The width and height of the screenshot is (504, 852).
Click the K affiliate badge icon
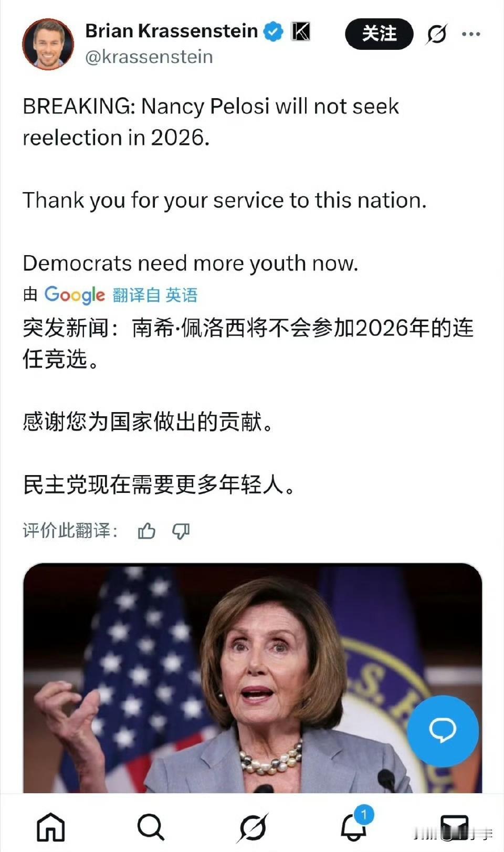[301, 31]
